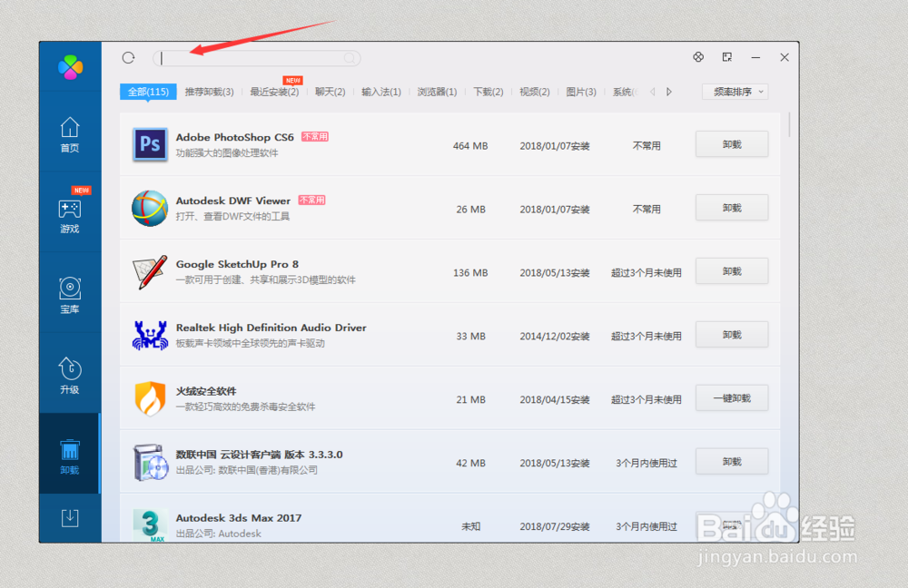
Task: Open the 宝库 software library section
Action: tap(70, 295)
